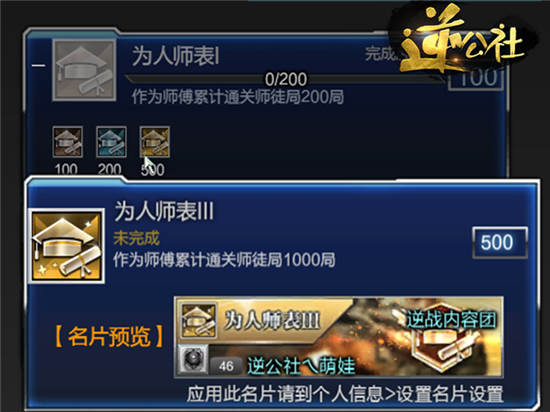Select the blue tier 200 badge icon
550x412 pixels.
pyautogui.click(x=111, y=142)
